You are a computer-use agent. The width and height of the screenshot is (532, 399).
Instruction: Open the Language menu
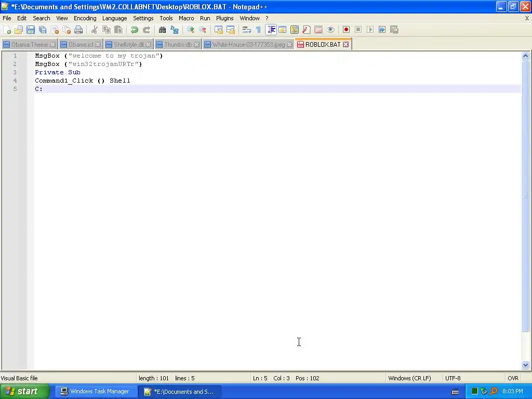(x=115, y=18)
